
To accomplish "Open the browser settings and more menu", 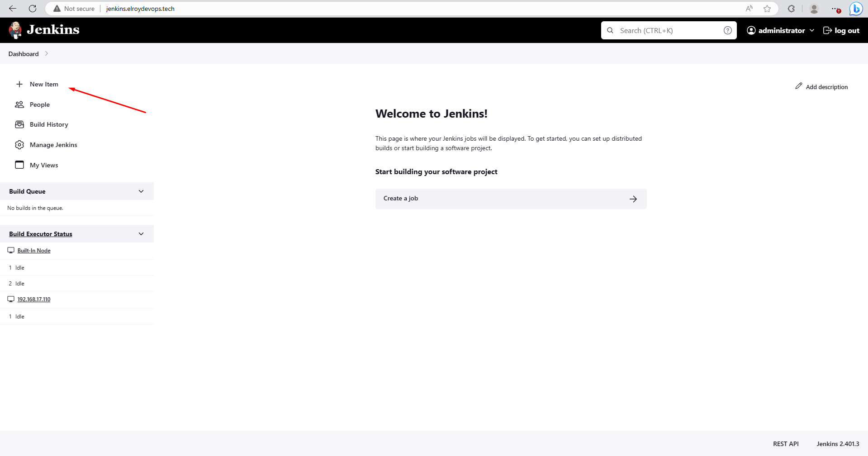I will [x=836, y=9].
